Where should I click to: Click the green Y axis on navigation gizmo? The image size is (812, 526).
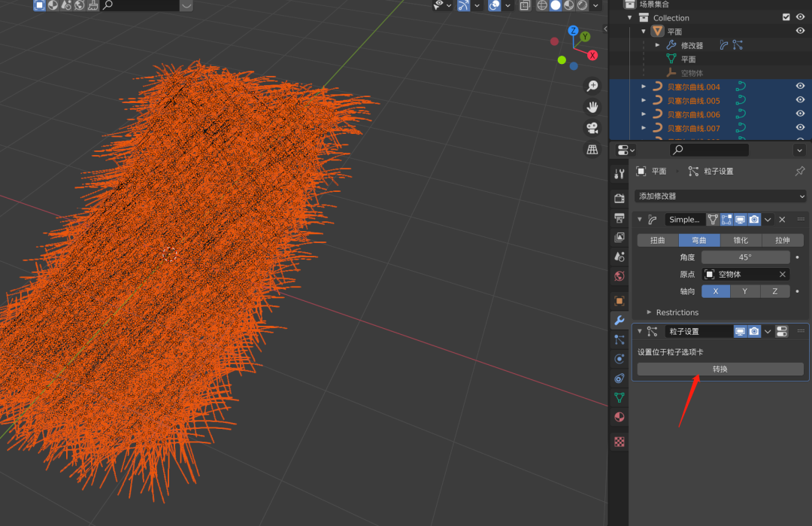click(585, 37)
